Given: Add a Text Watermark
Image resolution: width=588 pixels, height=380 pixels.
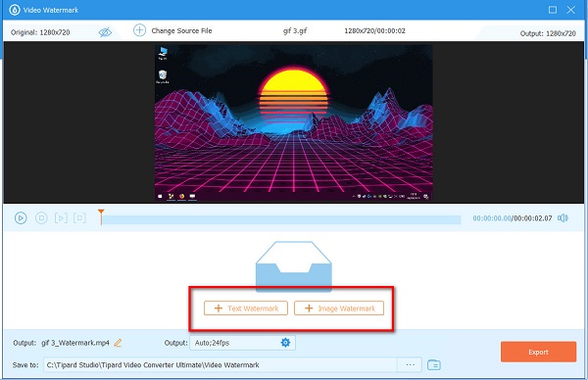Looking at the screenshot, I should pos(246,309).
